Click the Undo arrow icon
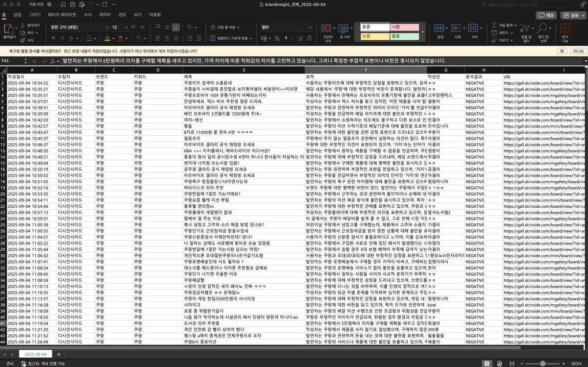 (91, 4)
